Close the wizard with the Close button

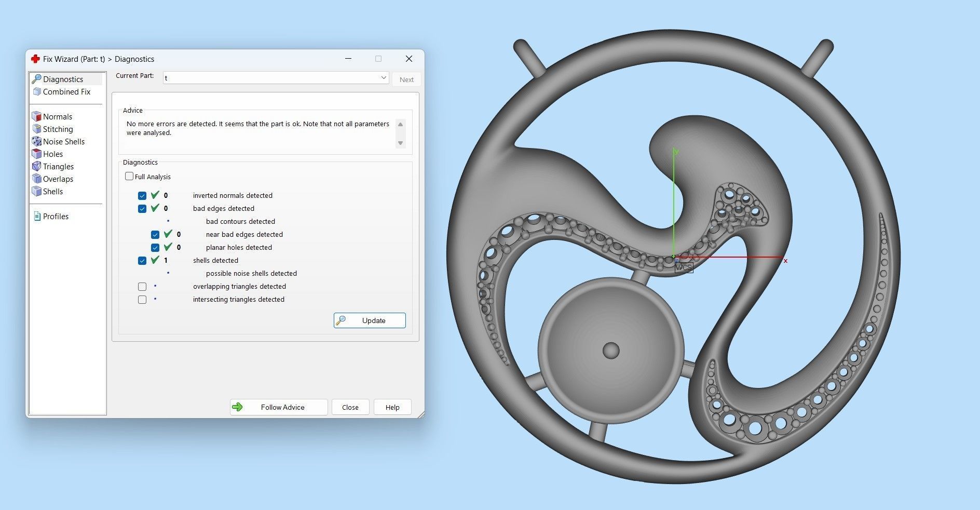tap(350, 407)
